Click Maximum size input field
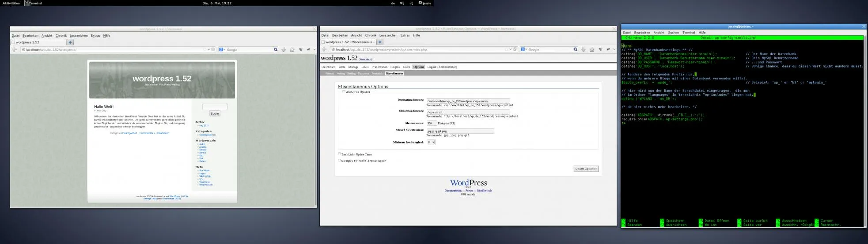This screenshot has height=244, width=868. click(432, 123)
